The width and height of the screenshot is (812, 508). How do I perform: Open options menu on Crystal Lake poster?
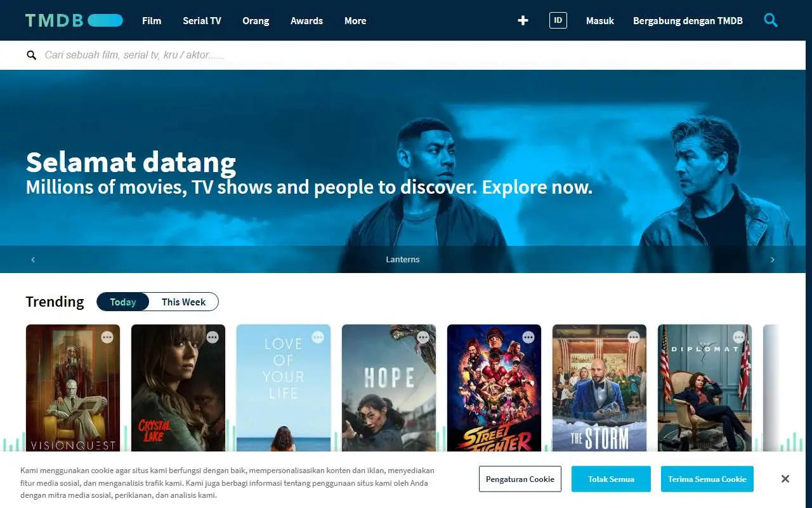[213, 337]
